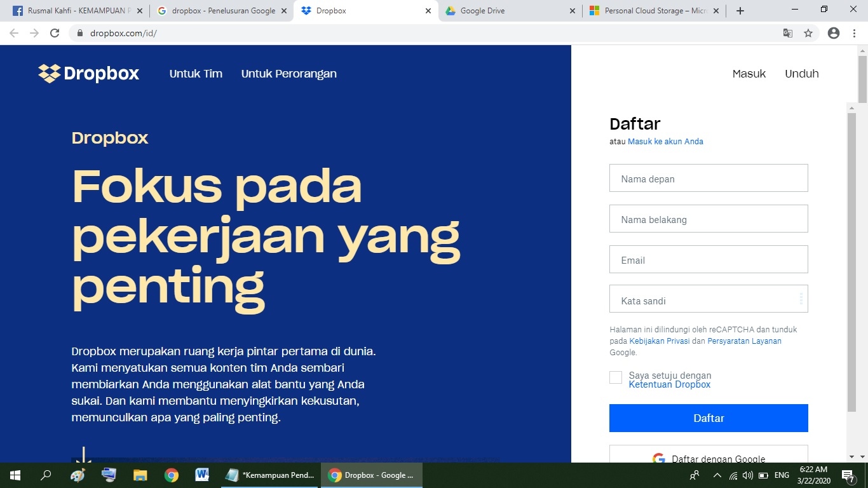Open the Word icon in taskbar
Image resolution: width=868 pixels, height=488 pixels.
(x=202, y=475)
